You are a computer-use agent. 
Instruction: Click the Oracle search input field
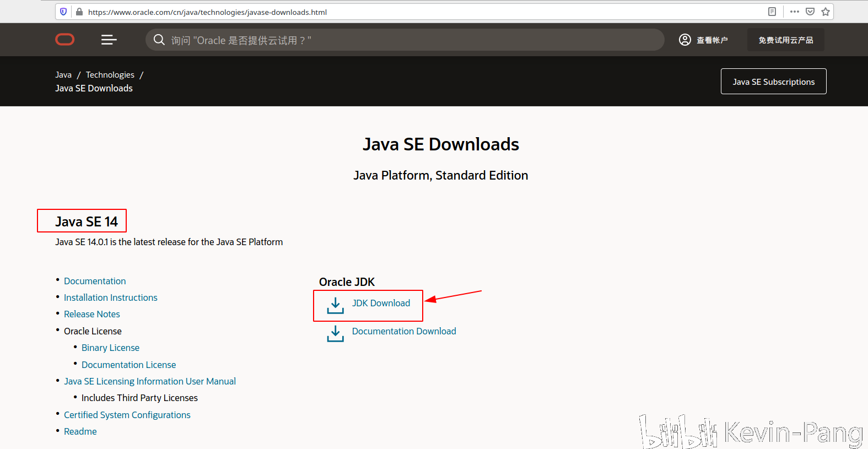(x=405, y=40)
